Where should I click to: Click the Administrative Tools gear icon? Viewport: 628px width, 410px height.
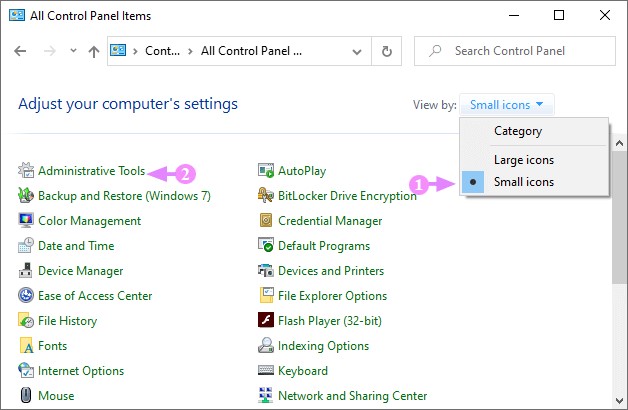[27, 171]
